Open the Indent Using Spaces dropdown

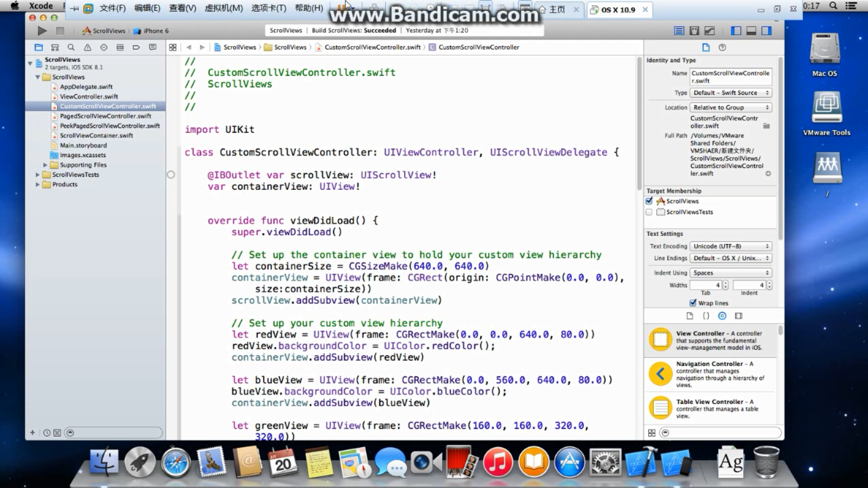(x=730, y=273)
